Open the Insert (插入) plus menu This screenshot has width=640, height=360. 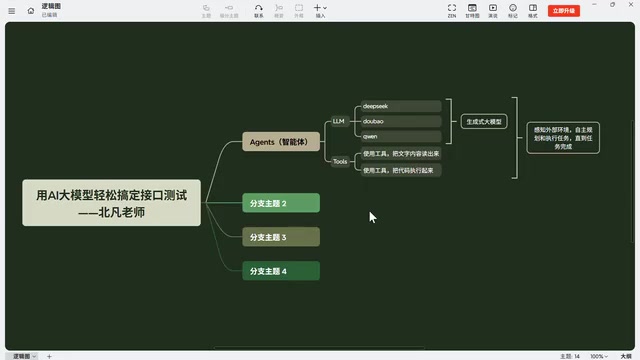click(320, 11)
